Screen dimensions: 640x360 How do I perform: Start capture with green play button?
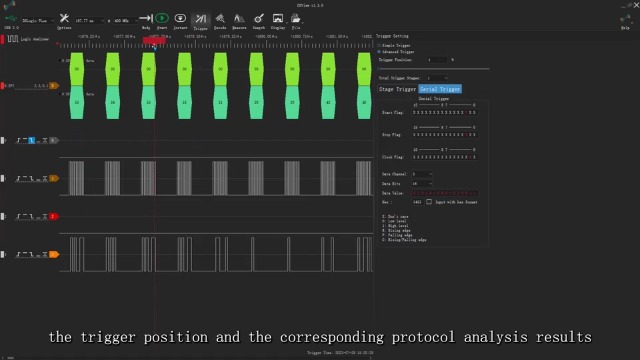coord(162,18)
